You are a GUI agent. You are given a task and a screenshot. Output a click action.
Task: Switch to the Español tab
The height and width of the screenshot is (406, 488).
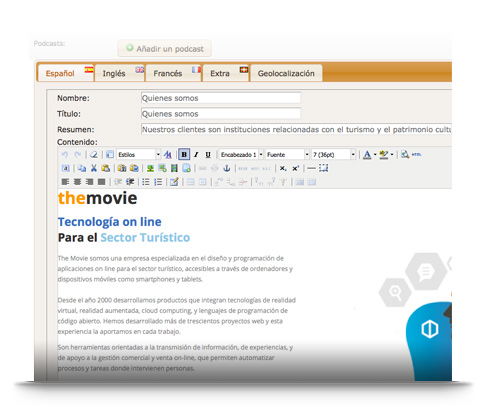[66, 73]
